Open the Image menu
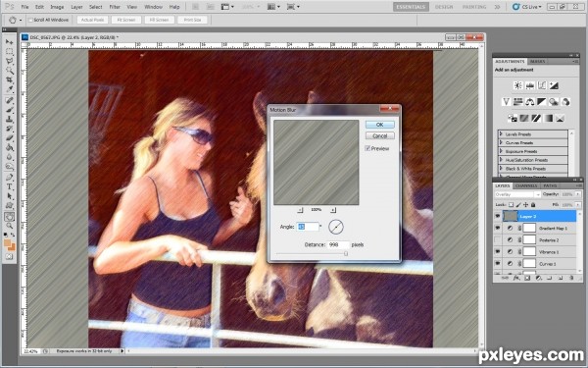Screen dimensions: 588x368 (57, 7)
